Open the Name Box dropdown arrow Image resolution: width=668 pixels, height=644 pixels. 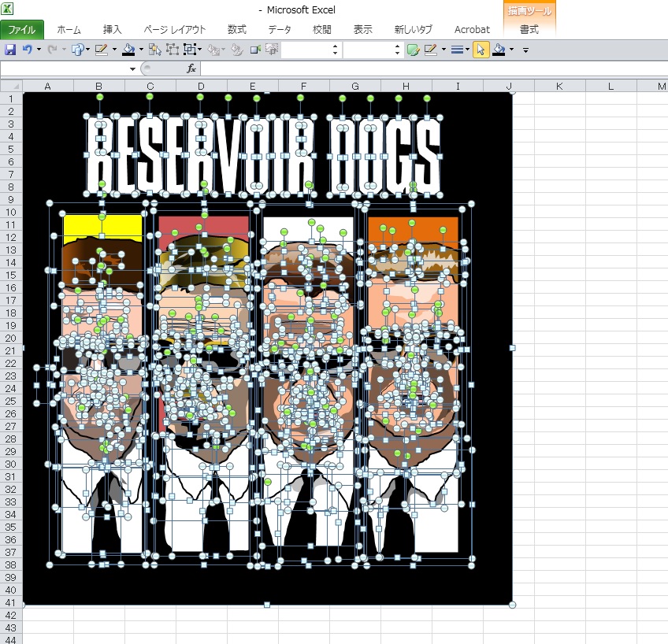click(132, 68)
